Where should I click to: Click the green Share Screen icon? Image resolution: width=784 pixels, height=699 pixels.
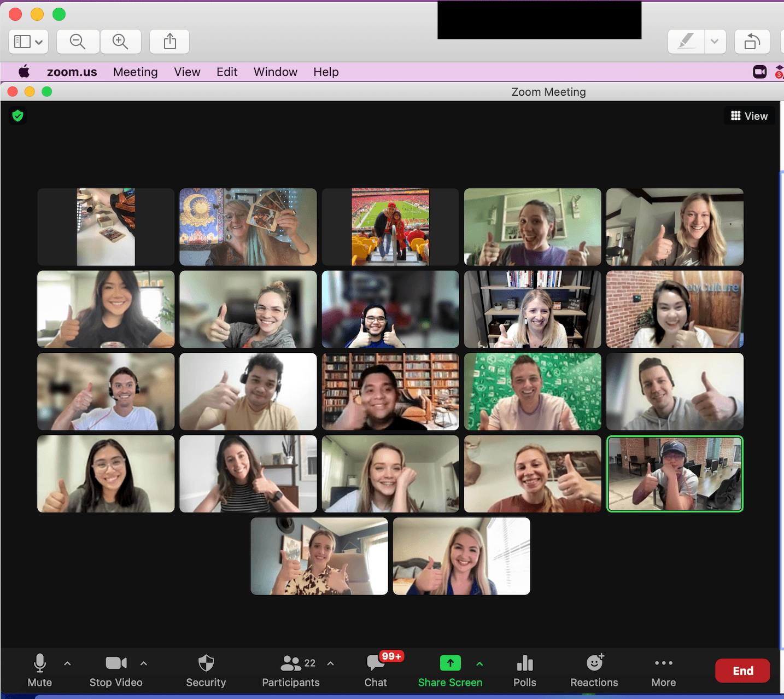(x=450, y=663)
